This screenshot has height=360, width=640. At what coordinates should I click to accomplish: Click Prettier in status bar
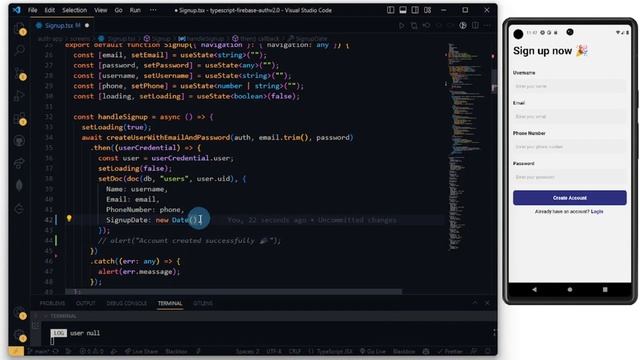(450, 351)
